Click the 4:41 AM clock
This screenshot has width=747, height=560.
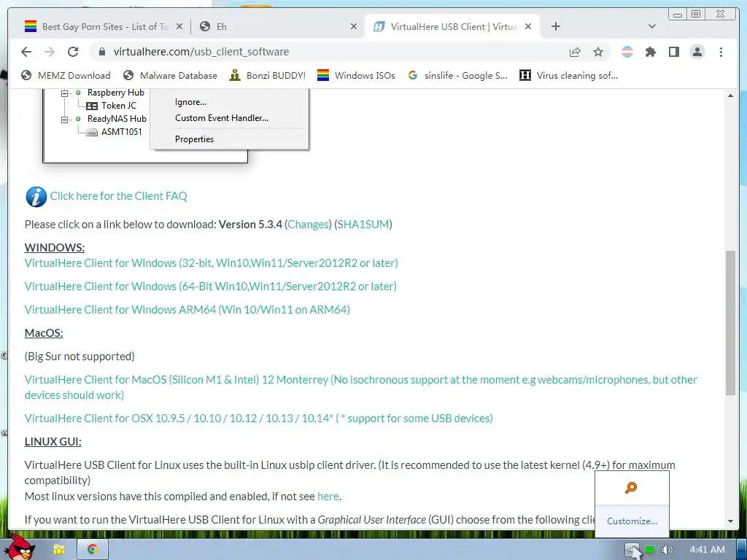click(x=707, y=550)
